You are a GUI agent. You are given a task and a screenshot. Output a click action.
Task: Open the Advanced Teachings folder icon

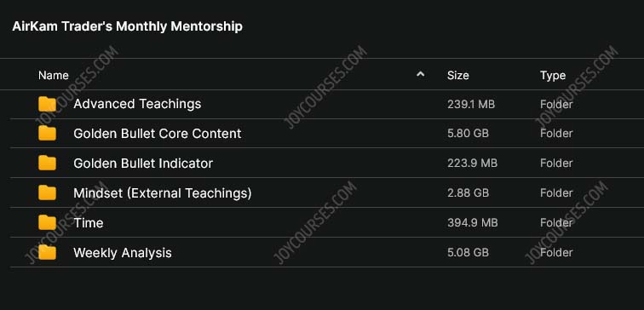[x=47, y=104]
